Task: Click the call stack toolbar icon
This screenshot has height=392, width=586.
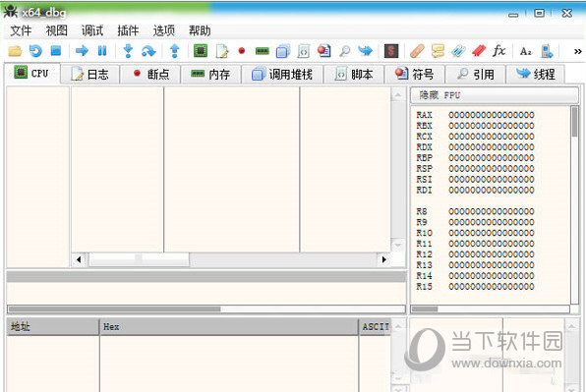Action: click(x=283, y=51)
